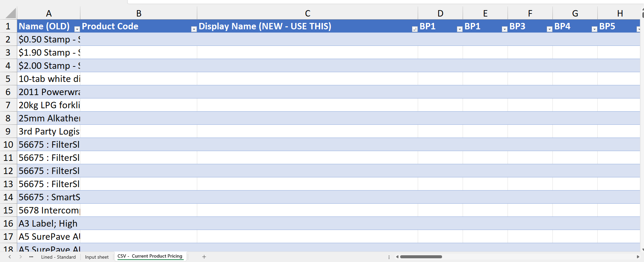Select column D header
The height and width of the screenshot is (262, 644).
point(440,13)
